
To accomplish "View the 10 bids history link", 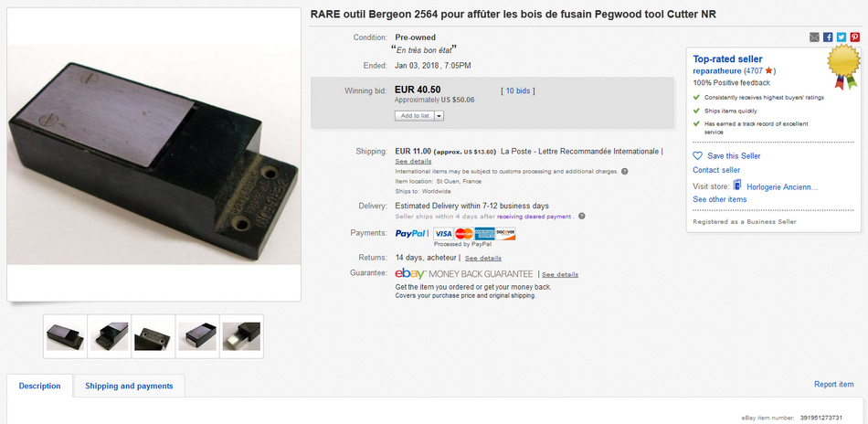I will coord(517,90).
